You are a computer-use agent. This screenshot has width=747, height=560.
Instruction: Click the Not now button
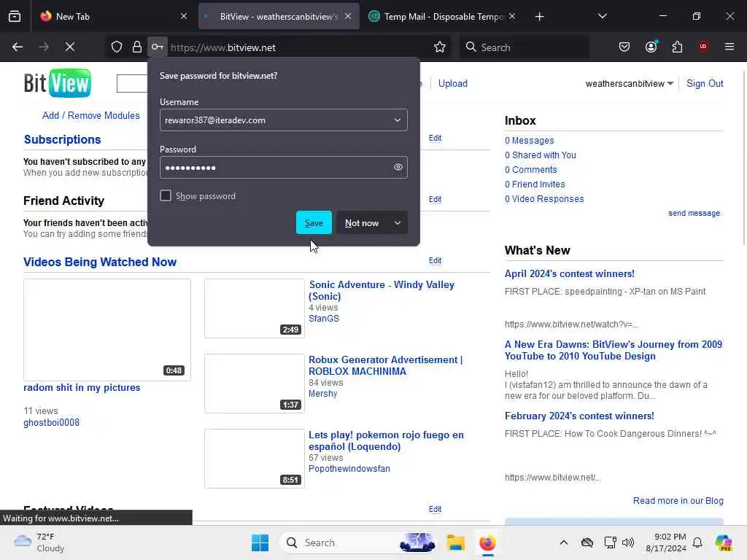[362, 223]
